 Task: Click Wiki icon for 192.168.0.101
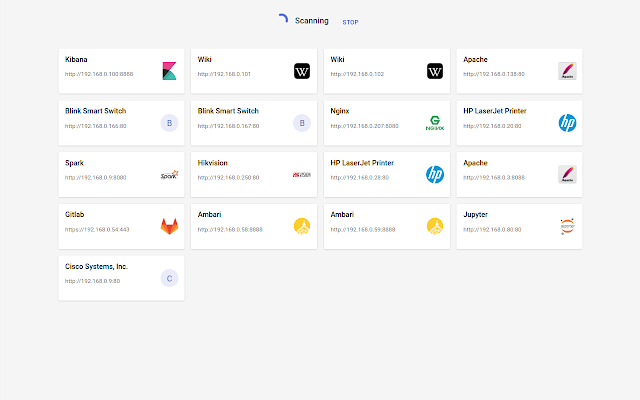point(302,71)
